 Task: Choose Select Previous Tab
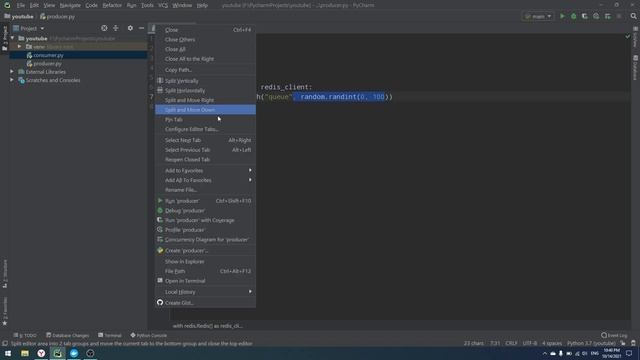click(x=205, y=150)
